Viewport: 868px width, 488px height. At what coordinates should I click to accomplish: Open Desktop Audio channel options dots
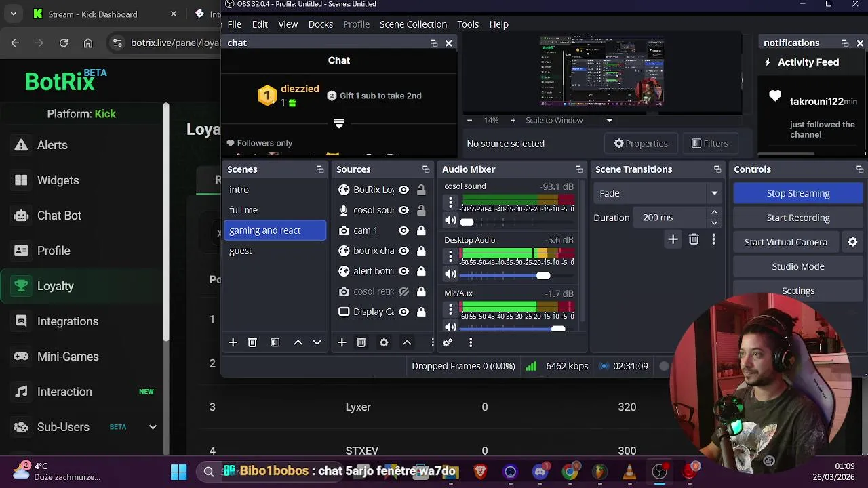pos(450,256)
